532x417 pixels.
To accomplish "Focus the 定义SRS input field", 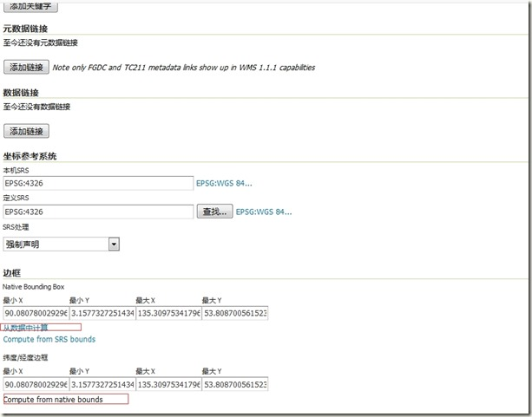I will coord(98,212).
